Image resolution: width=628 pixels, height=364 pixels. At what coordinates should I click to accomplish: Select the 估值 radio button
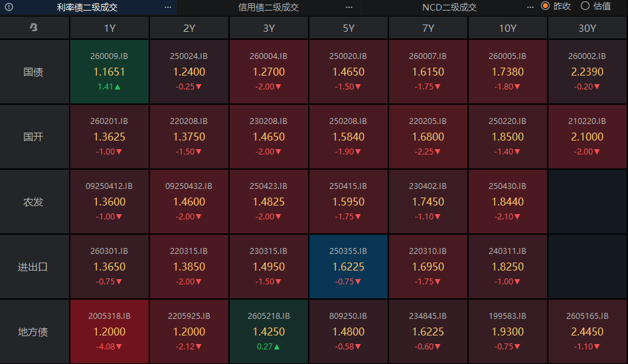click(585, 6)
